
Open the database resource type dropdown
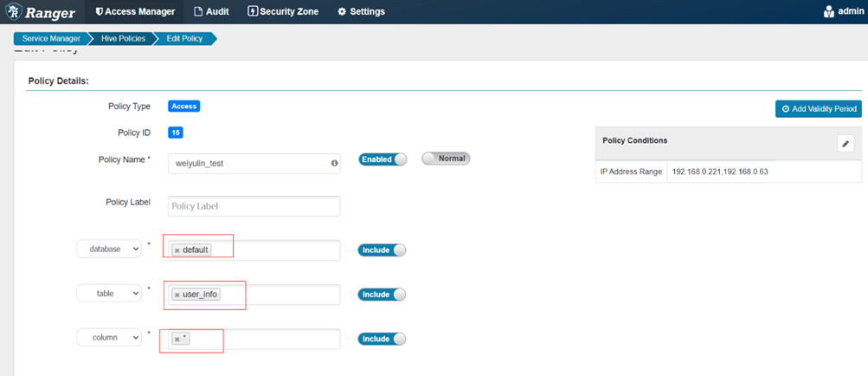pyautogui.click(x=109, y=250)
